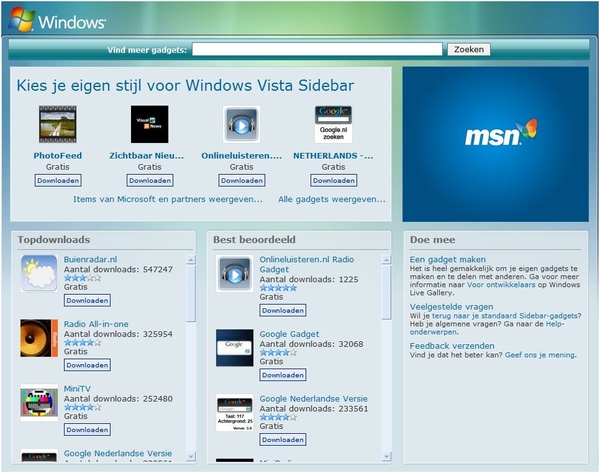600x473 pixels.
Task: Open the featured Onlineluisteren.... title link
Action: (x=241, y=156)
